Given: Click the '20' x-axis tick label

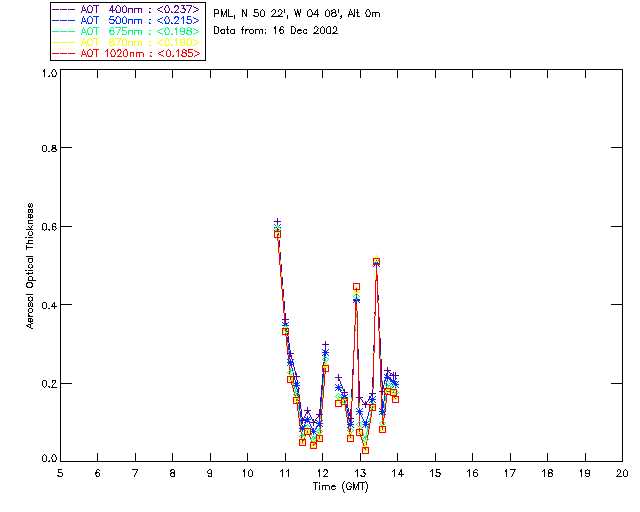Looking at the screenshot, I should pyautogui.click(x=622, y=473).
